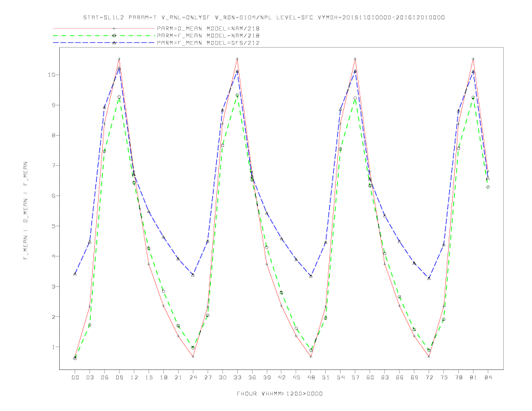Click x-axis tick label 66
This screenshot has width=532, height=411.
point(400,377)
